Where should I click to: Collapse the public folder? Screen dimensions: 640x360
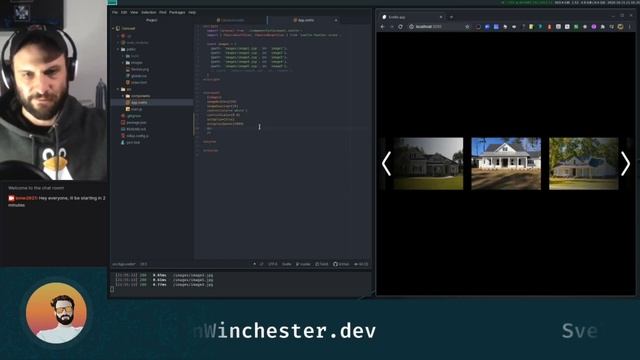119,49
